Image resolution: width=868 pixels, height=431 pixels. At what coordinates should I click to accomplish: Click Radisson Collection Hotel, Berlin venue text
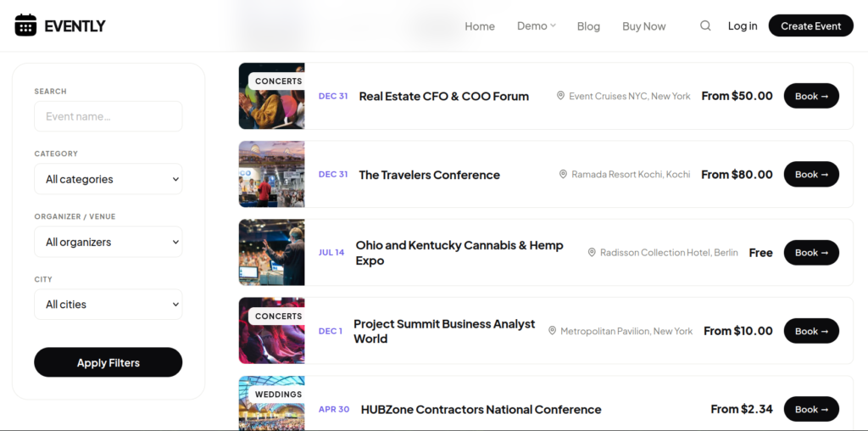[x=669, y=253]
